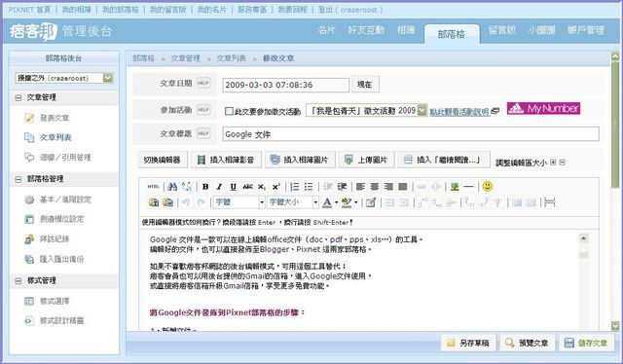Image resolution: width=623 pixels, height=364 pixels.
Task: Paste from Word icon
Action: [168, 202]
